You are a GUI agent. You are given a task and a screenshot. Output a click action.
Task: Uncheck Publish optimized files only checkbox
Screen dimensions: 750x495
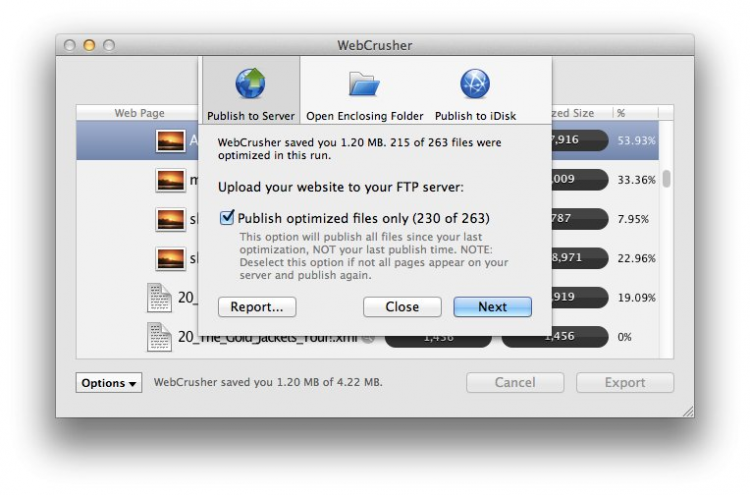[x=227, y=218]
